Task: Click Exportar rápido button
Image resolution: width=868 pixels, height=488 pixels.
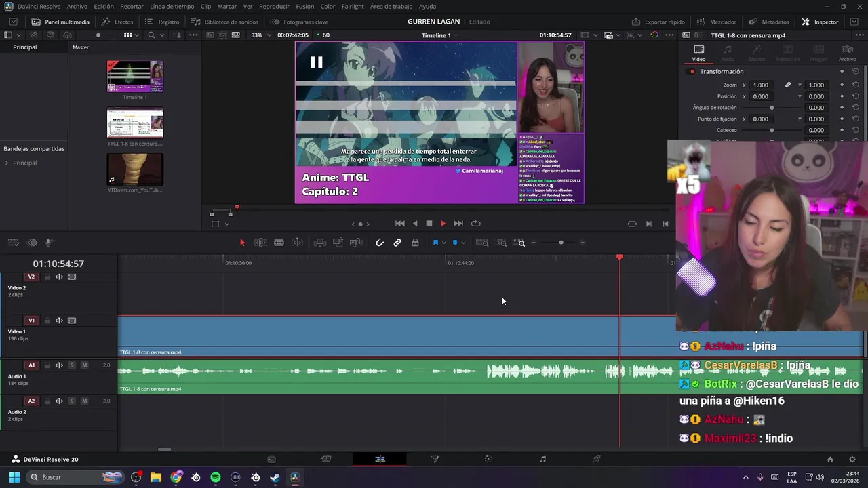Action: pos(658,22)
